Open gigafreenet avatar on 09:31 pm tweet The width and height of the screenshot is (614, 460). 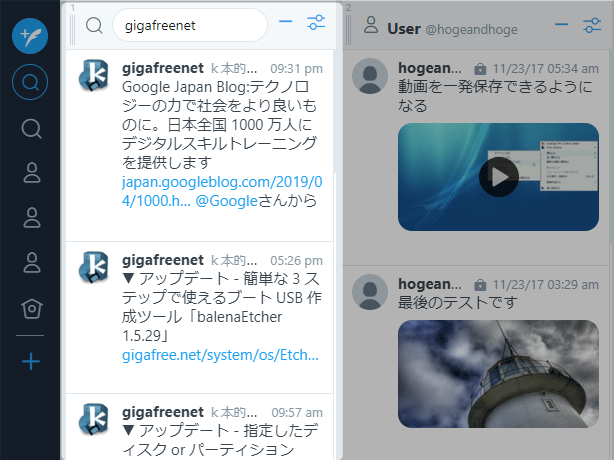94,76
